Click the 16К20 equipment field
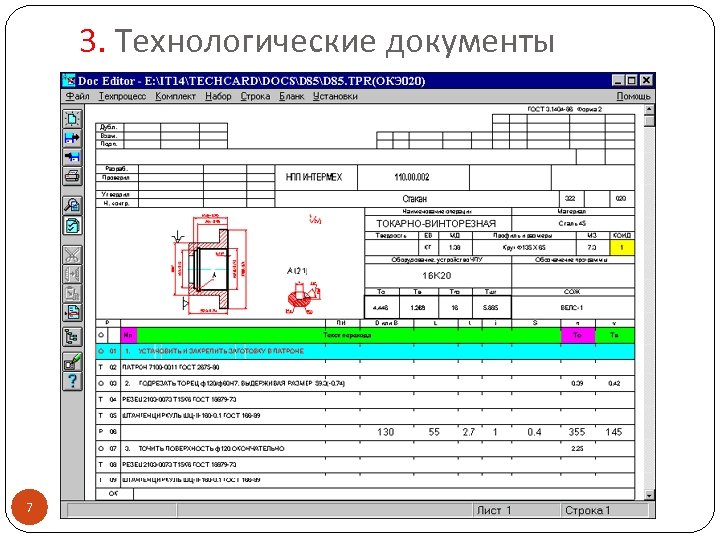The image size is (720, 540). click(438, 276)
